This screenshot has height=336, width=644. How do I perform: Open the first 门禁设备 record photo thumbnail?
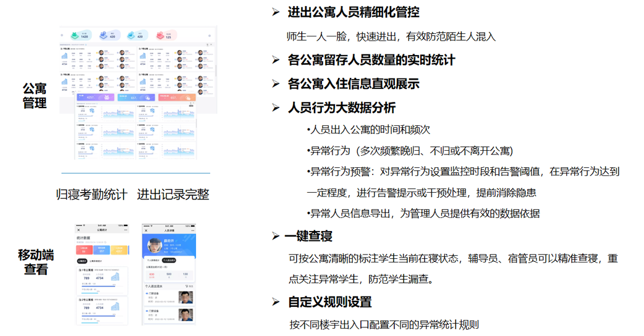(185, 298)
